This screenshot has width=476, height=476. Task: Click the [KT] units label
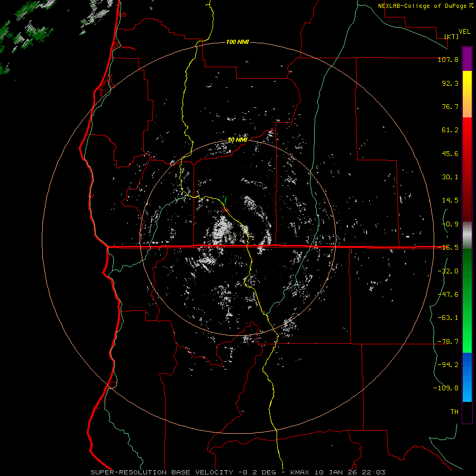point(452,36)
